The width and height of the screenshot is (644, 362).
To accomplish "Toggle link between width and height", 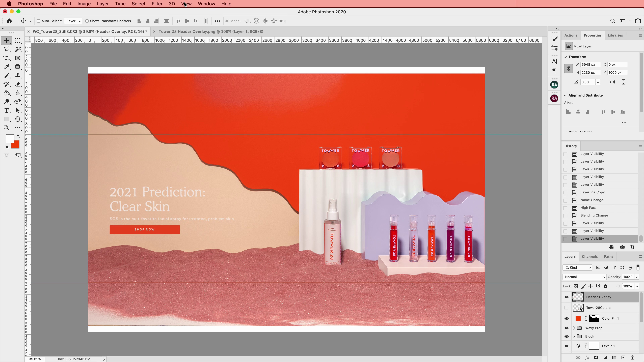I will (569, 69).
